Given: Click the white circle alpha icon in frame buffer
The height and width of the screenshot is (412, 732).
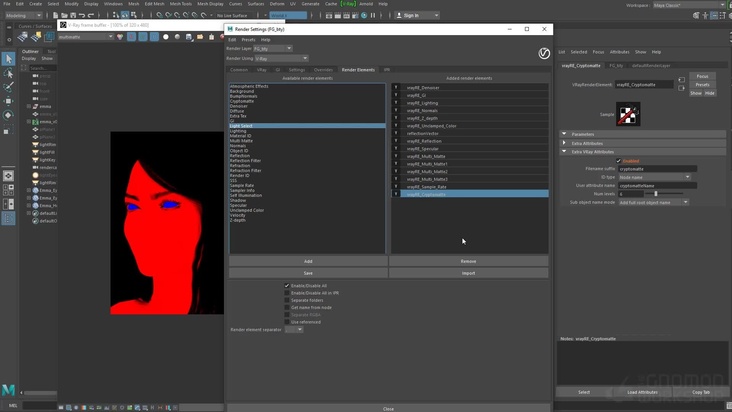Looking at the screenshot, I should (166, 36).
